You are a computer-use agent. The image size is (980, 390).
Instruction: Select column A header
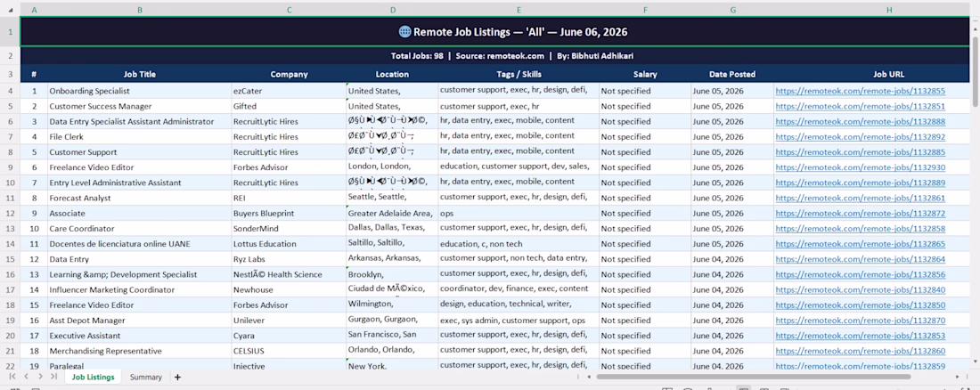coord(34,10)
